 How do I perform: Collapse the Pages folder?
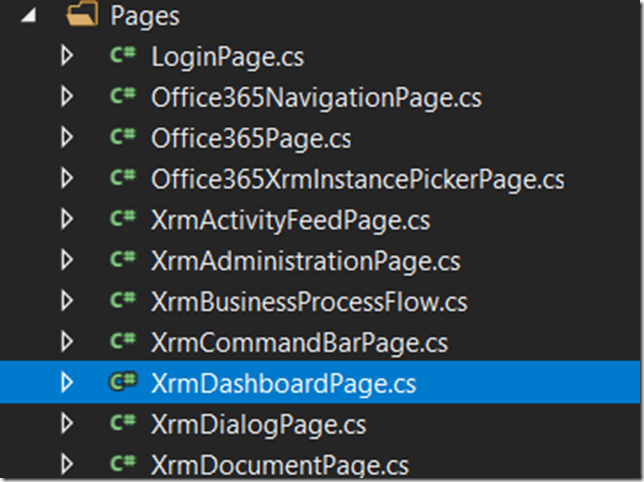(x=29, y=16)
